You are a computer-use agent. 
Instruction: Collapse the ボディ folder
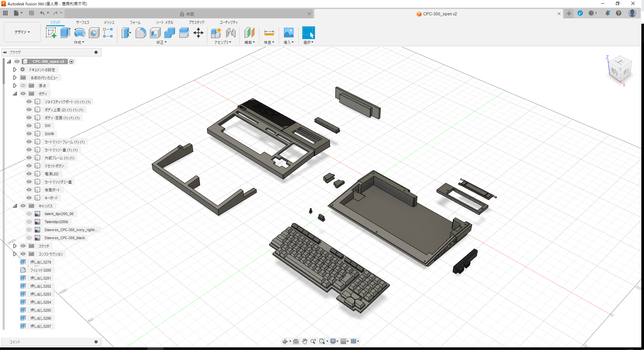click(15, 94)
